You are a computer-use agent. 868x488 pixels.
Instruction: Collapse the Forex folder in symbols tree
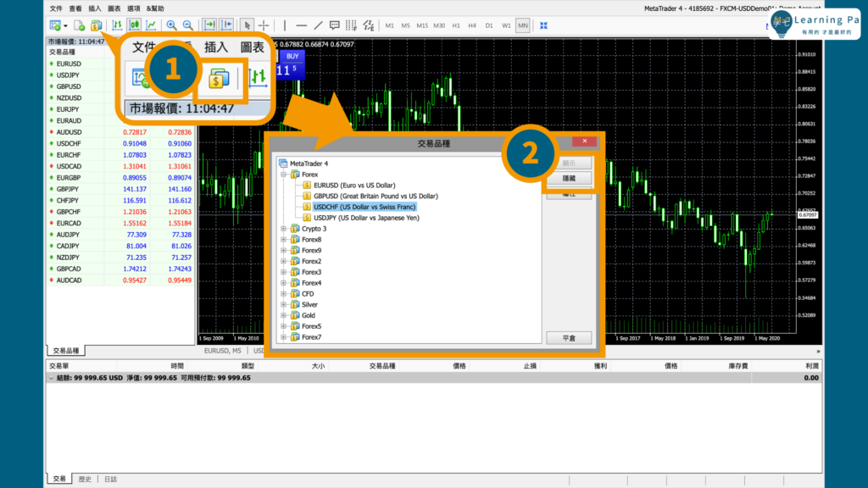click(283, 175)
